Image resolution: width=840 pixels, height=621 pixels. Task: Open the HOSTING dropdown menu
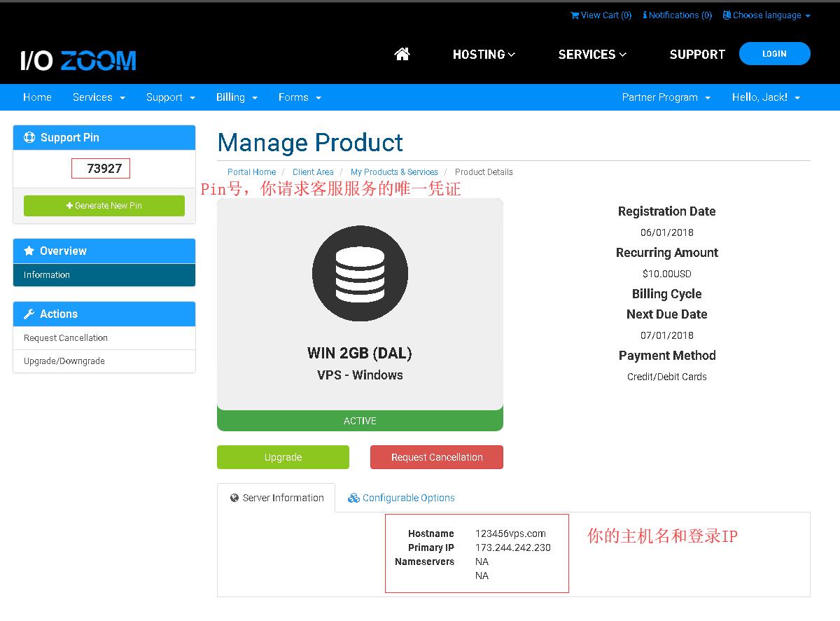point(483,54)
